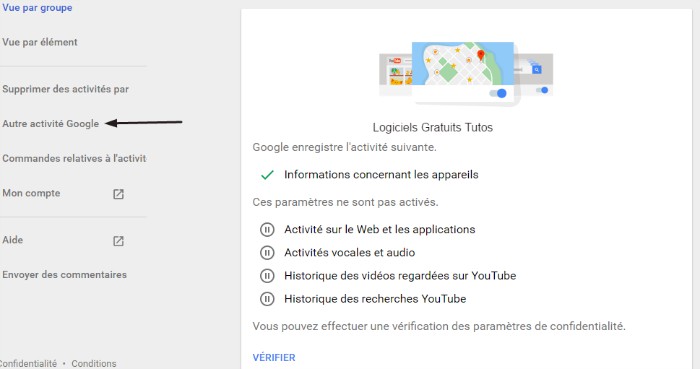Screen dimensions: 700x369
Task: Click the map illustration thumbnail
Action: coord(462,63)
